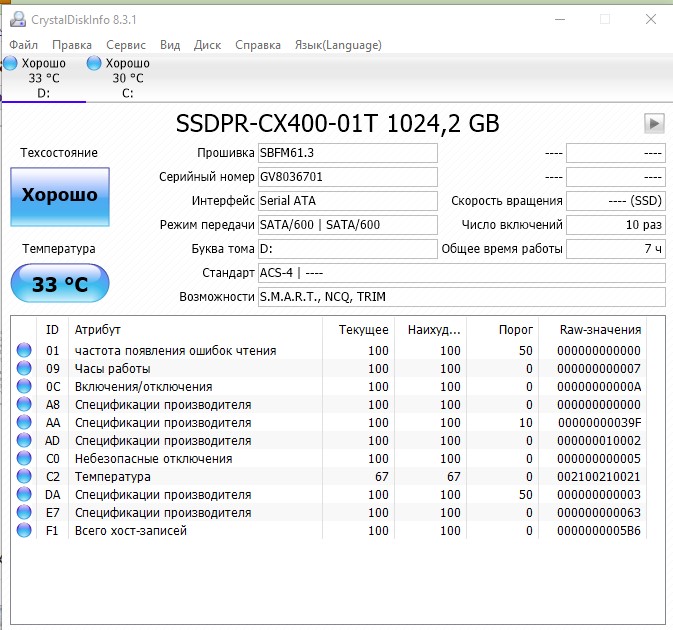This screenshot has height=630, width=673.
Task: Click status orb of attribute C2 Температура
Action: 24,476
